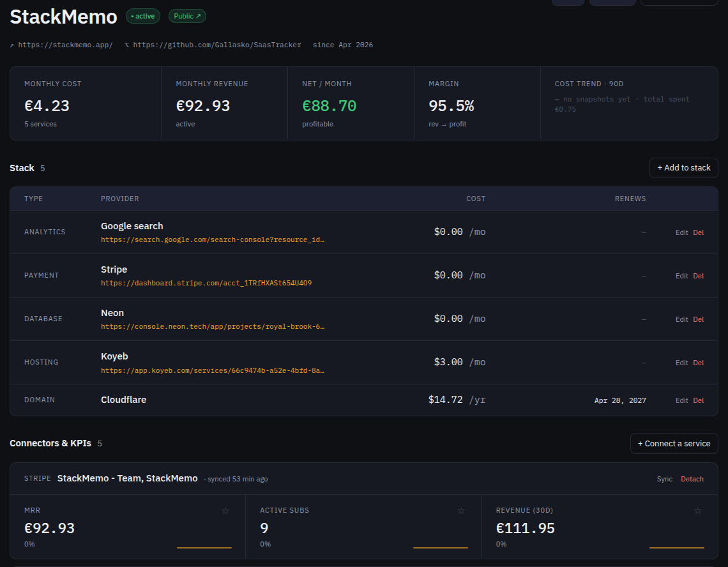The height and width of the screenshot is (567, 728).
Task: Click the RENEWS column header
Action: [x=630, y=199]
